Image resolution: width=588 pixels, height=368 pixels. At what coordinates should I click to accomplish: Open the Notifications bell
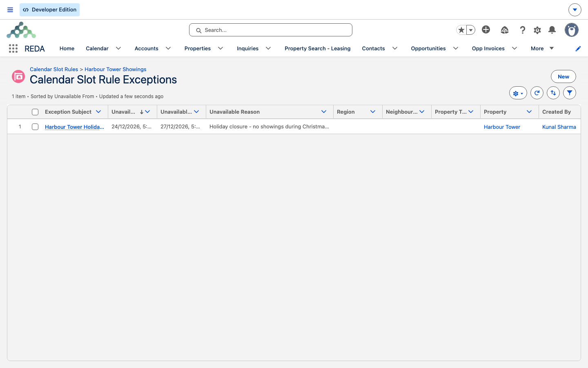pyautogui.click(x=552, y=30)
